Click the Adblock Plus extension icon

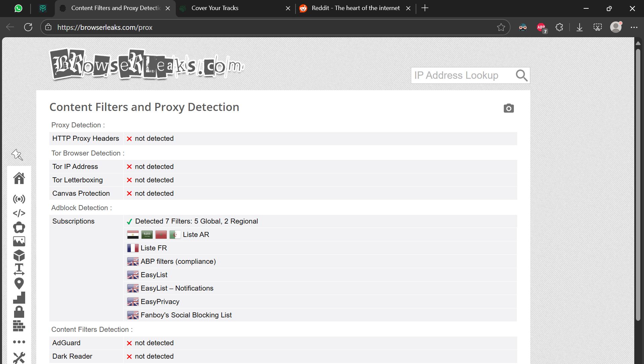[x=541, y=27]
